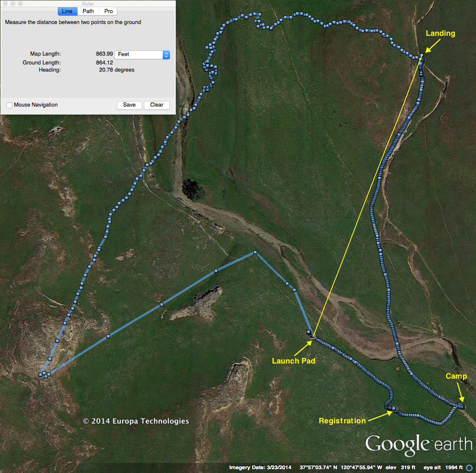Click the streaming status circle icon
The height and width of the screenshot is (473, 476).
tap(469, 468)
